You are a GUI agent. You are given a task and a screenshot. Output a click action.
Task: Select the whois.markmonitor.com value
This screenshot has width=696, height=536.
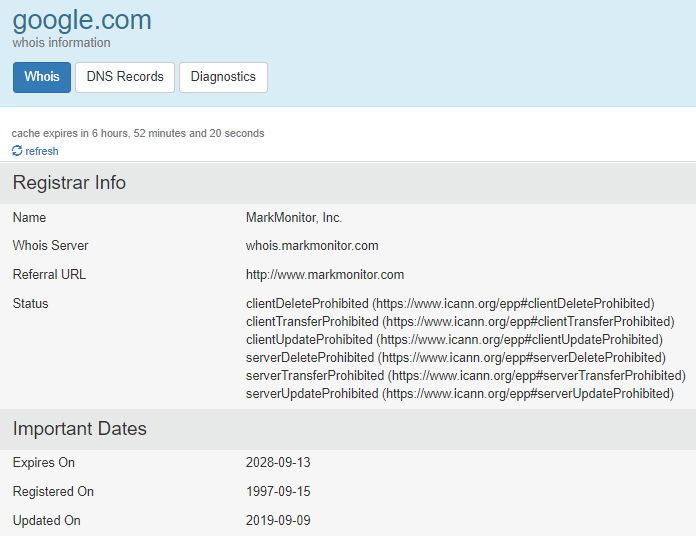tap(312, 245)
